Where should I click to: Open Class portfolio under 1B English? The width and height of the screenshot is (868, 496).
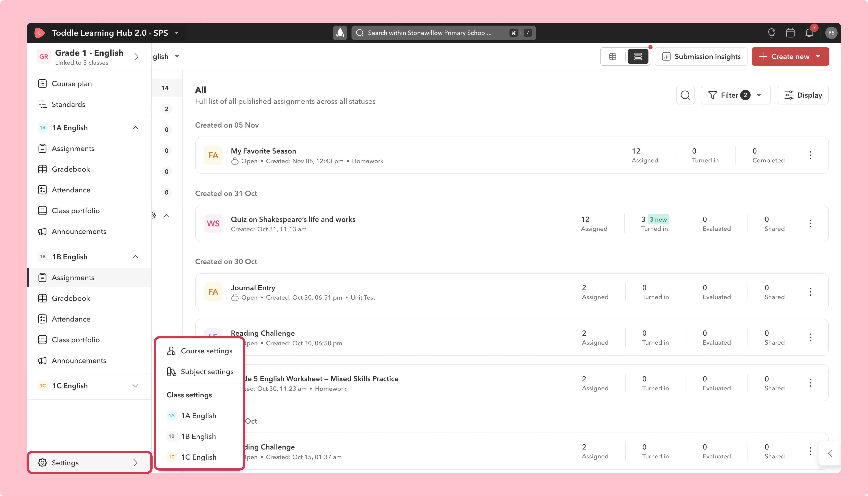tap(89, 340)
